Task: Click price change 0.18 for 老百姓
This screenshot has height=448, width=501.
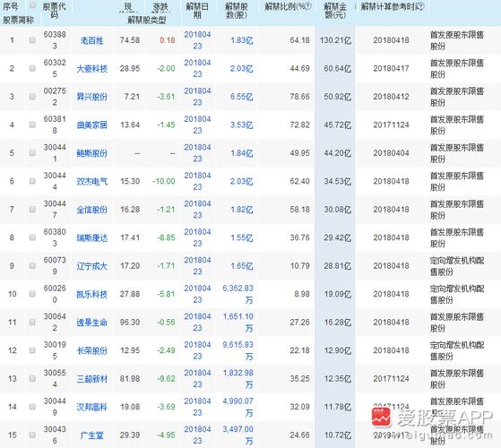Action: point(168,40)
